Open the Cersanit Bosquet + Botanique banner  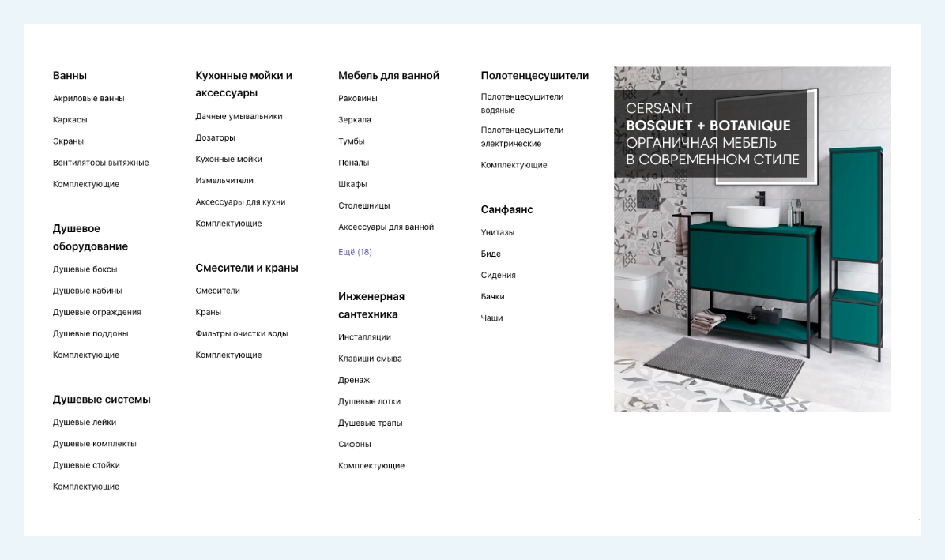(x=753, y=239)
